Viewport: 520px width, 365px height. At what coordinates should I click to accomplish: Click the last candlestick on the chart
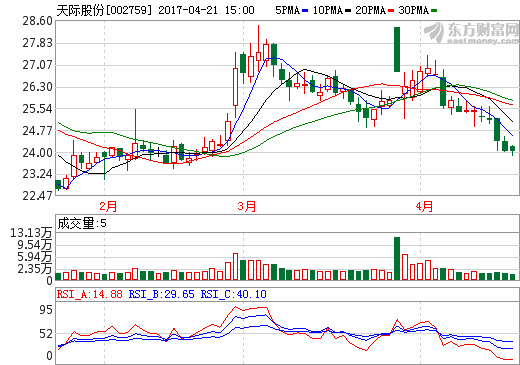pyautogui.click(x=512, y=149)
